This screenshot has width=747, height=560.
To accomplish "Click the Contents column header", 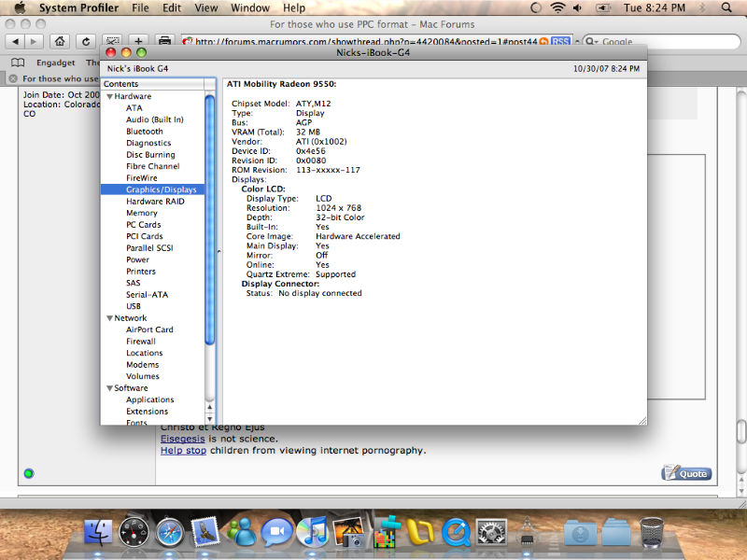I will 152,84.
